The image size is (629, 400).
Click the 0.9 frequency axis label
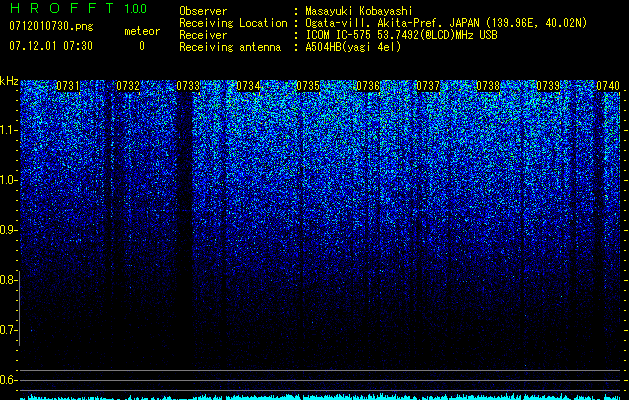point(9,230)
